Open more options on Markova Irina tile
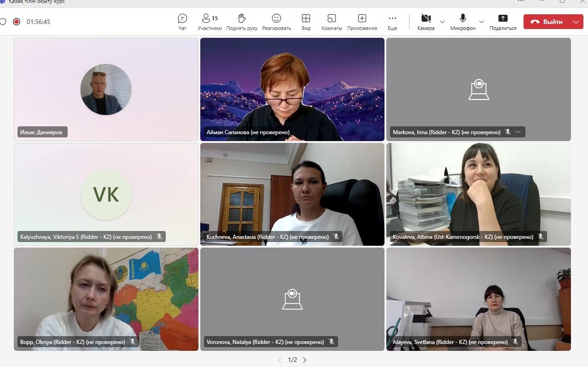 pos(518,132)
